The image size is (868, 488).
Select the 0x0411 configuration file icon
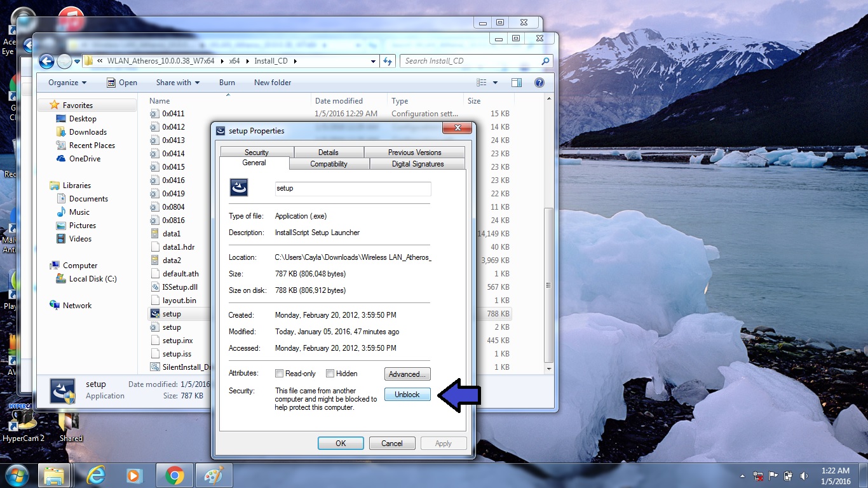[x=154, y=114]
